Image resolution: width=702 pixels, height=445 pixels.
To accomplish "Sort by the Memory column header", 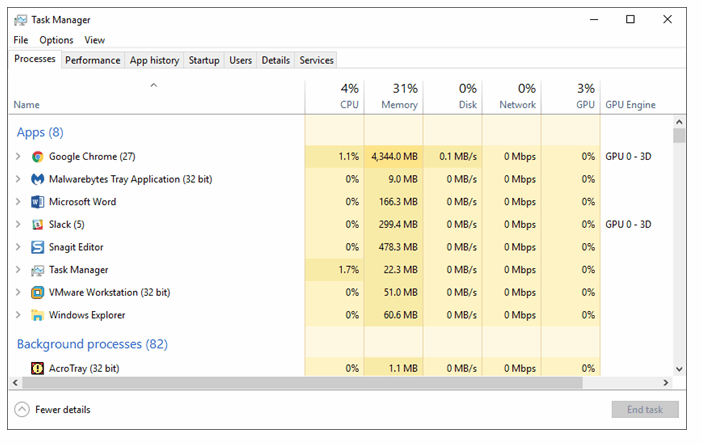I will (x=394, y=97).
